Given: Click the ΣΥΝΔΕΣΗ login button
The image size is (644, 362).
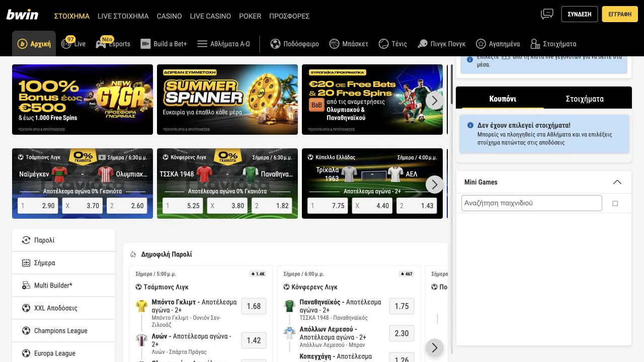Looking at the screenshot, I should [x=580, y=14].
